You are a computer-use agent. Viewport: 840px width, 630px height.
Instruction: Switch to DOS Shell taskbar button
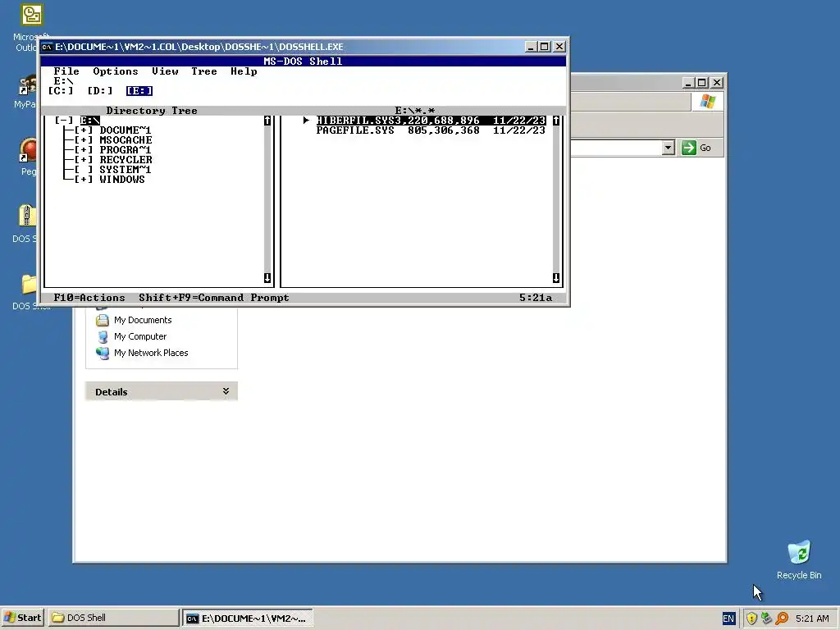(113, 618)
